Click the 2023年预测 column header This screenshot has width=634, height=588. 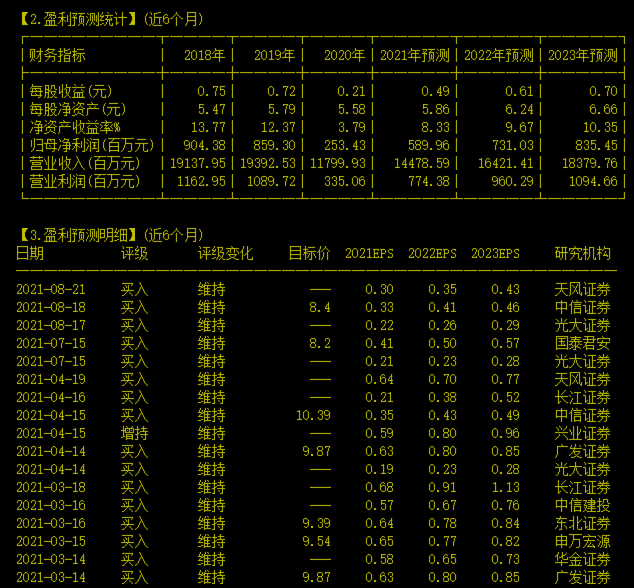click(x=583, y=55)
